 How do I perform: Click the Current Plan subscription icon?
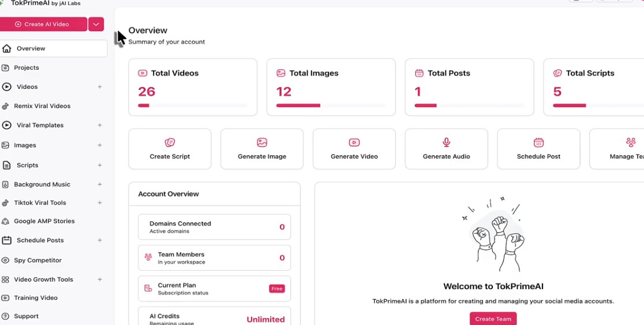point(148,289)
